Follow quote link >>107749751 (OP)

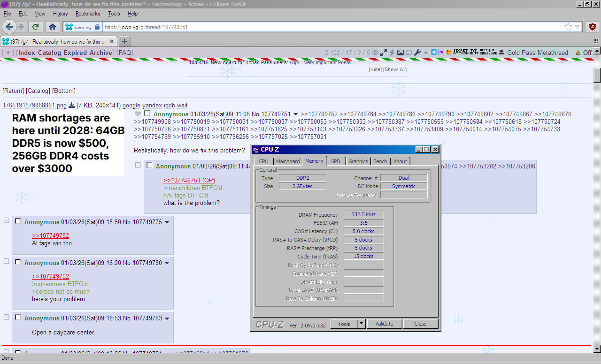coord(189,180)
